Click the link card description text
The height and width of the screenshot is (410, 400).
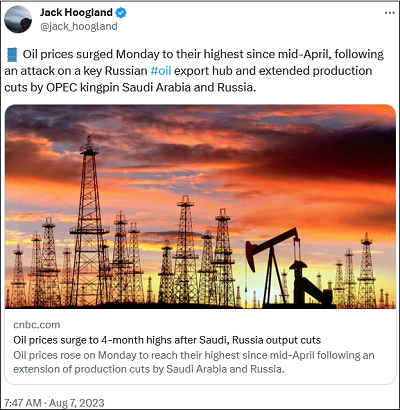tap(194, 362)
